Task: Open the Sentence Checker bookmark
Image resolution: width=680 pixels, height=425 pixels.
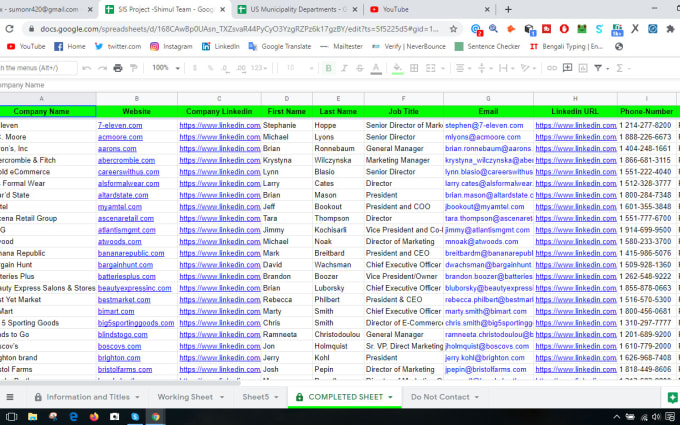Action: (487, 46)
